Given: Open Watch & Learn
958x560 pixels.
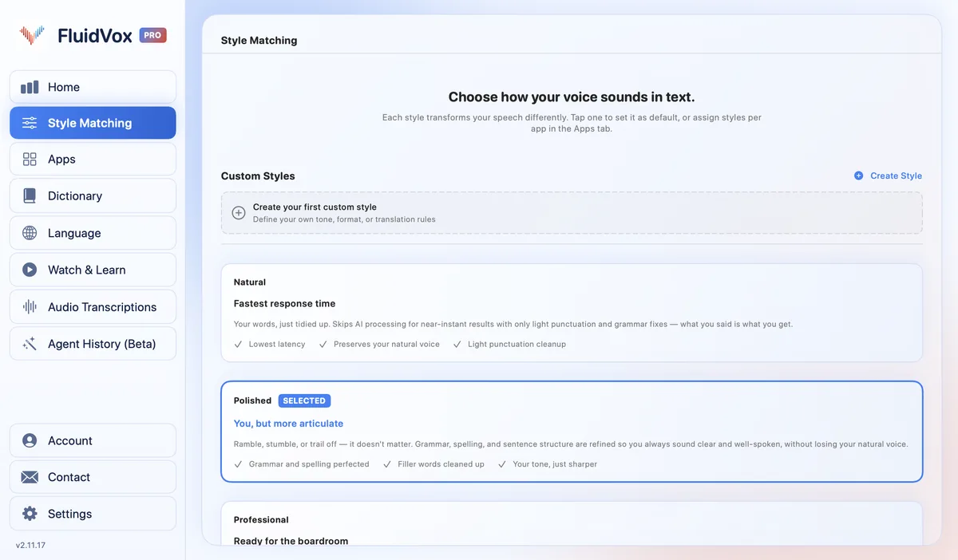Looking at the screenshot, I should (93, 270).
